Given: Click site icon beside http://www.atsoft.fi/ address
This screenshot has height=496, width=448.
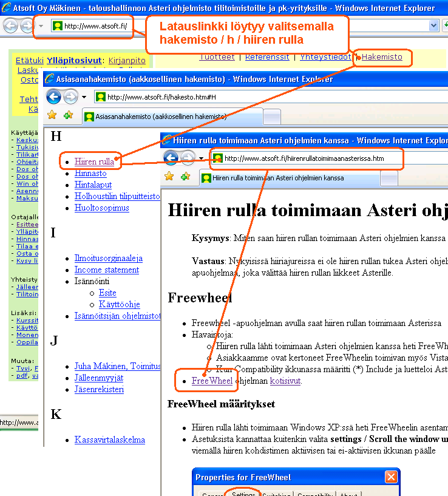Looking at the screenshot, I should [57, 26].
